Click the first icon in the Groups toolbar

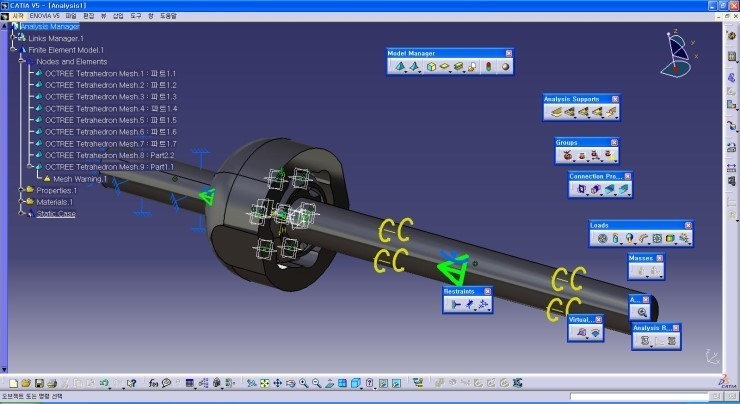tap(567, 155)
